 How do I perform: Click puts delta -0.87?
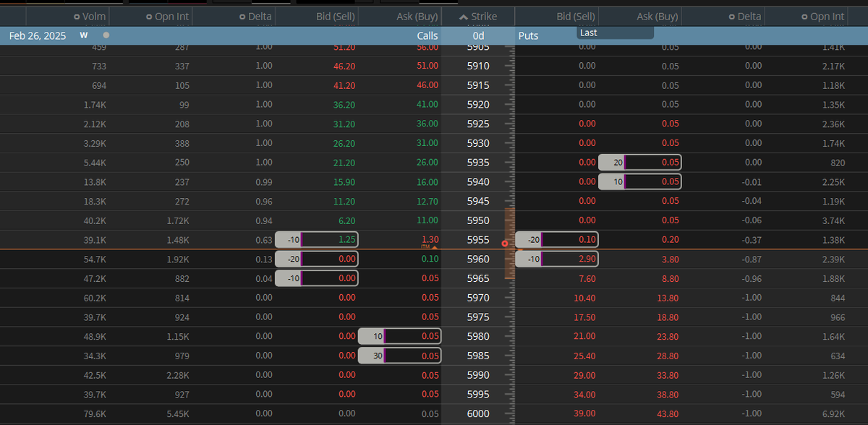coord(751,259)
